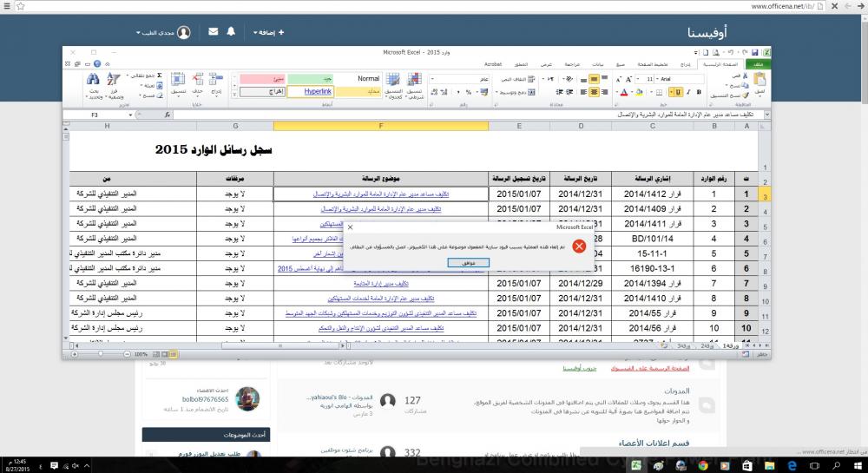868x473 pixels.
Task: Expand the cell styles gallery
Action: 234,95
